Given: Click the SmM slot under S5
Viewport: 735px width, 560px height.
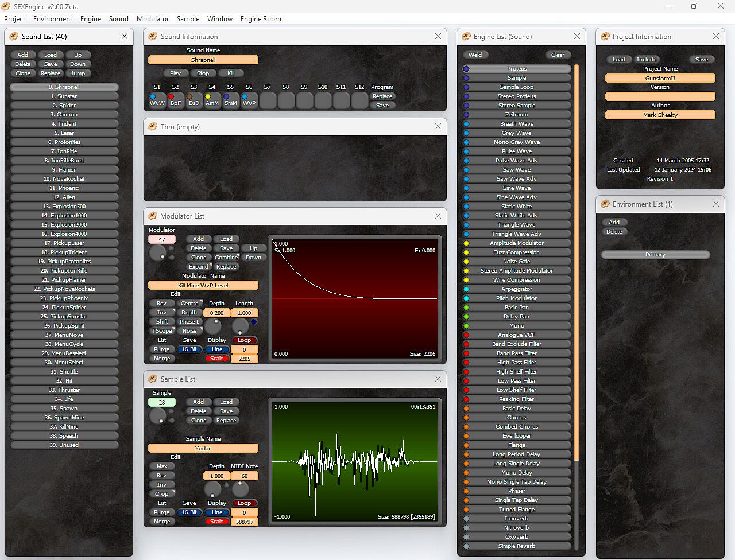Looking at the screenshot, I should click(x=230, y=100).
